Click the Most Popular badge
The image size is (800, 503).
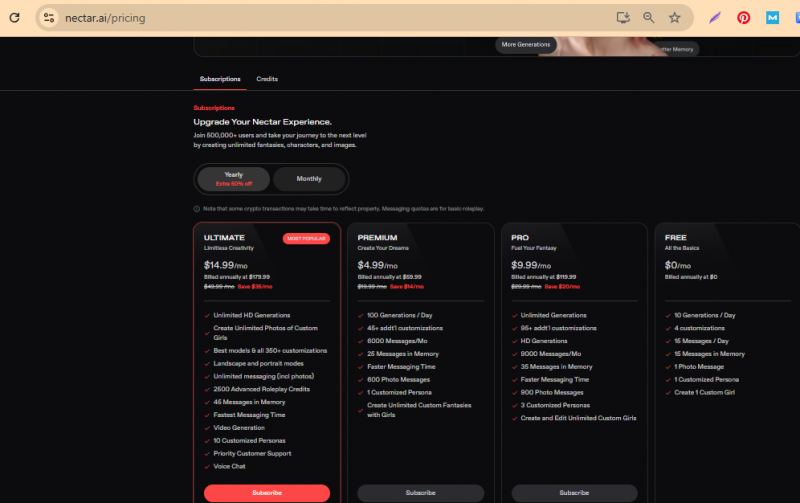pyautogui.click(x=306, y=238)
